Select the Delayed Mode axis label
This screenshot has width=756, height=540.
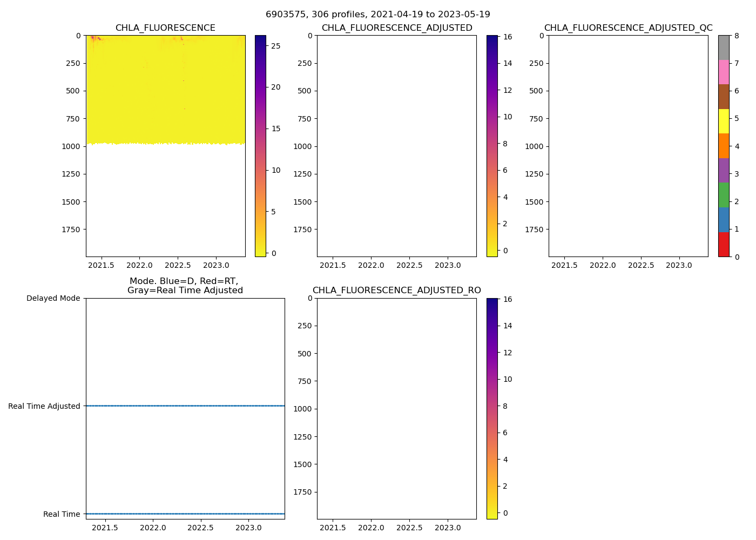[x=53, y=298]
